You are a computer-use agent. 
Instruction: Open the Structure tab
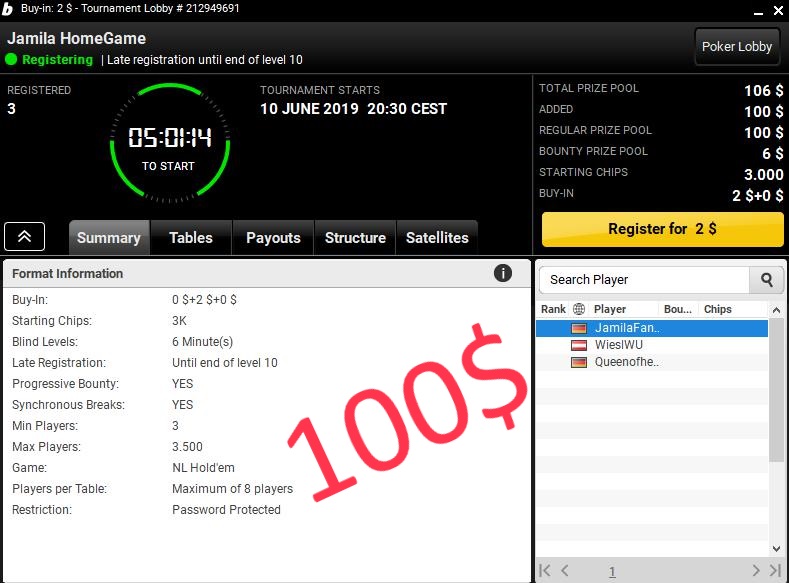[355, 237]
